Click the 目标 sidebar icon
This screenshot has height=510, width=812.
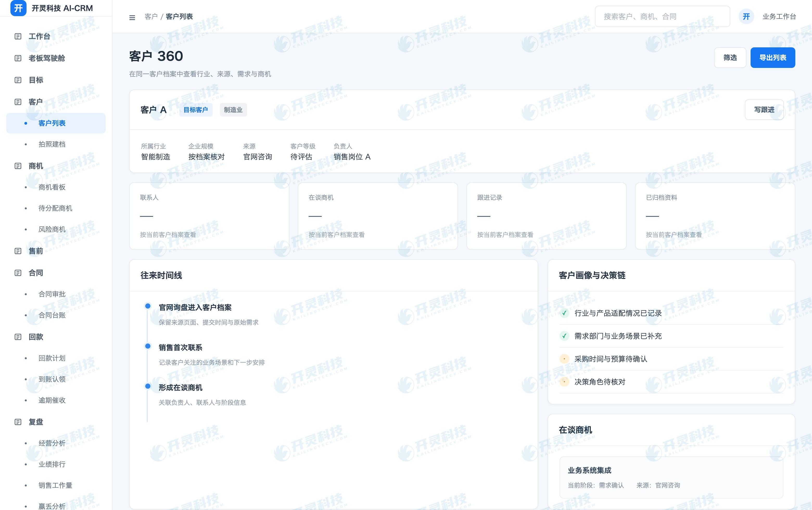pyautogui.click(x=18, y=80)
